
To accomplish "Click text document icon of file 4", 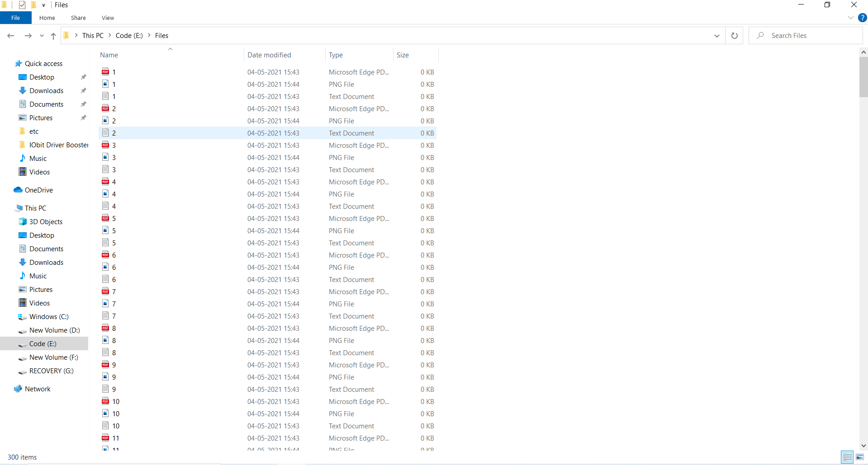I will coord(105,206).
